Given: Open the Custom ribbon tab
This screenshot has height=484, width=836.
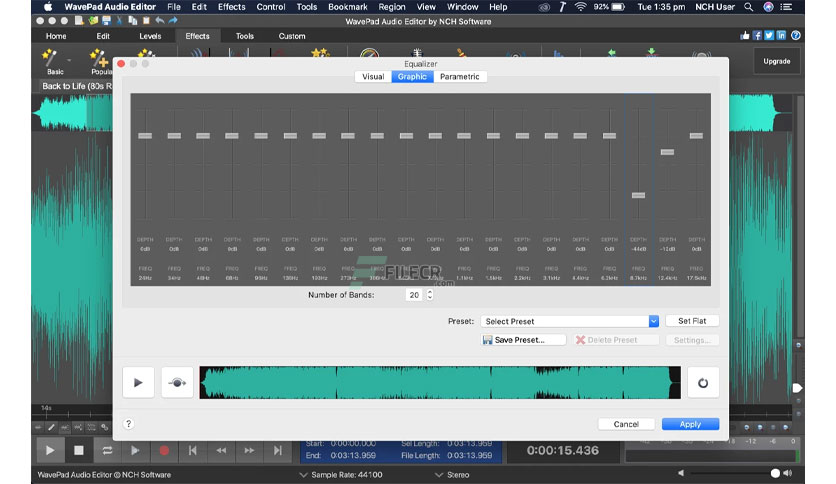Looking at the screenshot, I should tap(292, 36).
